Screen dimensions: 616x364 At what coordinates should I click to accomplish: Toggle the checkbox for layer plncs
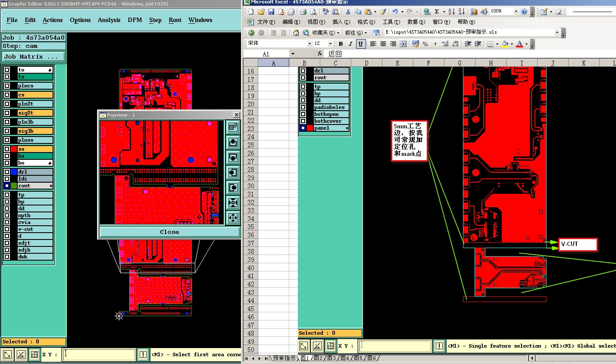7,86
